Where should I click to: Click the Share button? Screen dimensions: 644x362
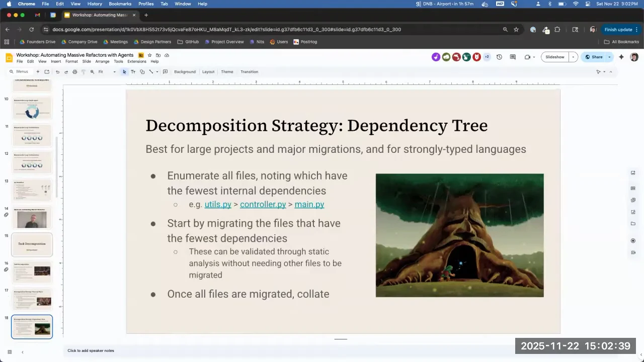tap(593, 57)
